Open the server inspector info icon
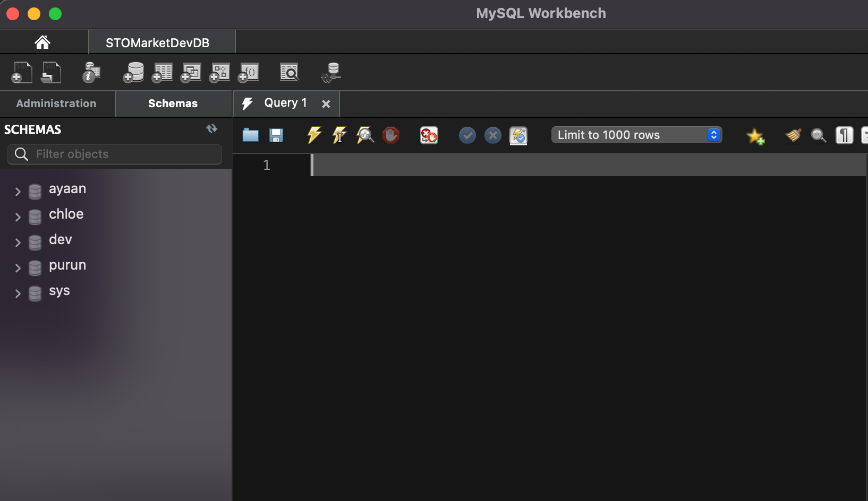 [x=91, y=72]
